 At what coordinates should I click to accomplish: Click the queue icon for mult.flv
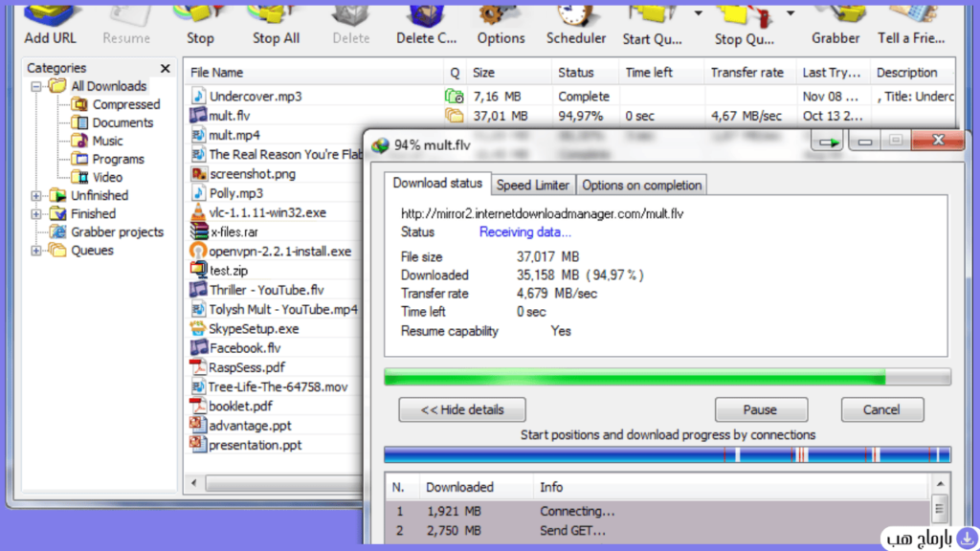[x=455, y=116]
